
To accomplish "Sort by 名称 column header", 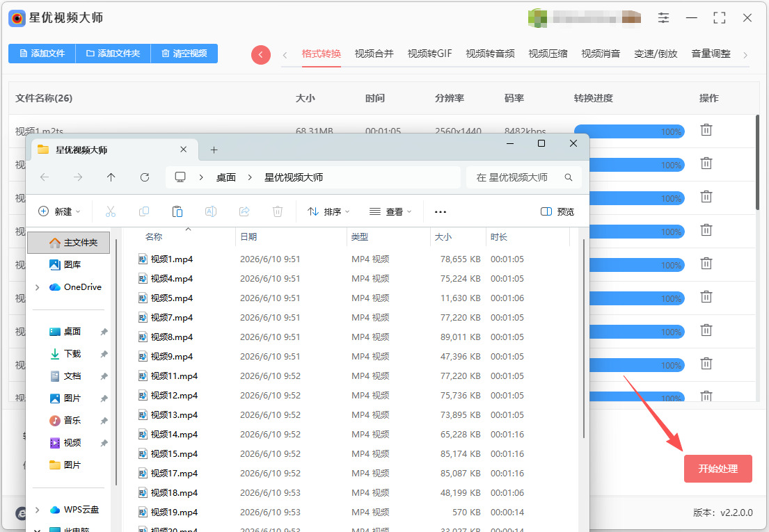I will pos(154,237).
